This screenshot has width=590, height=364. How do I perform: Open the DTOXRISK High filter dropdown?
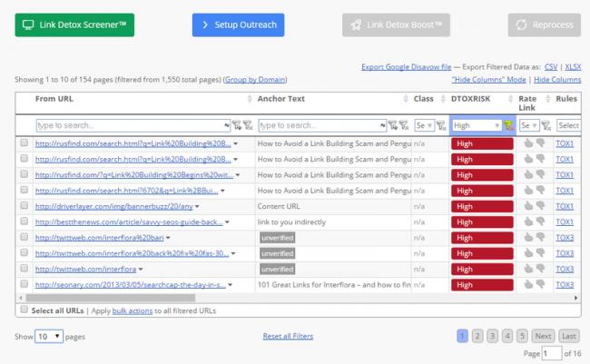click(x=477, y=125)
